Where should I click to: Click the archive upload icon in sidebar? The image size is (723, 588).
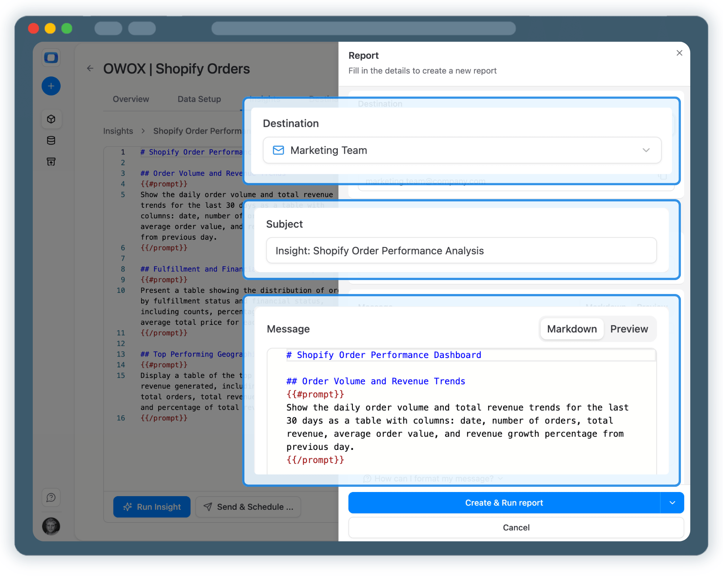click(51, 161)
